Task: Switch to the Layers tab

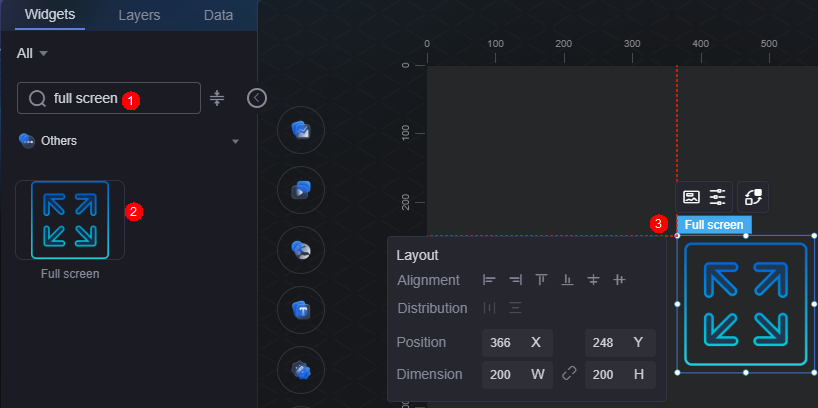Action: pos(139,16)
